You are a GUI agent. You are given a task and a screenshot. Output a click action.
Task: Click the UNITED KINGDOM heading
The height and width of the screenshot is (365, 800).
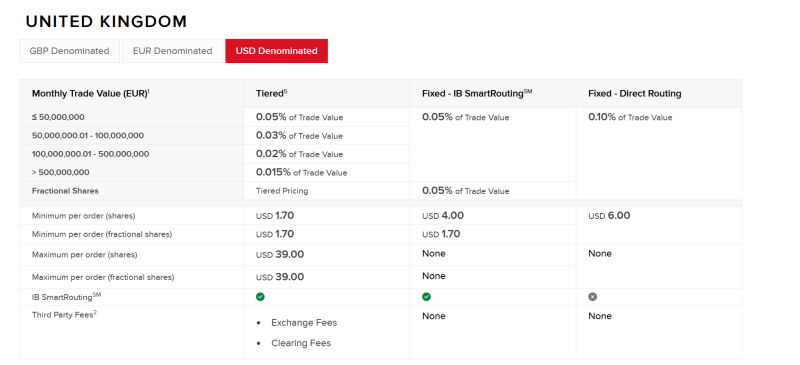106,21
